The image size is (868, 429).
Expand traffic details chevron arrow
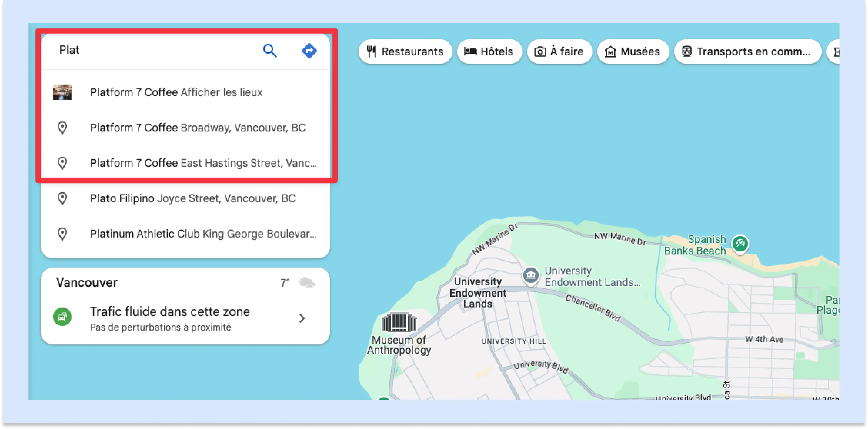[x=302, y=318]
